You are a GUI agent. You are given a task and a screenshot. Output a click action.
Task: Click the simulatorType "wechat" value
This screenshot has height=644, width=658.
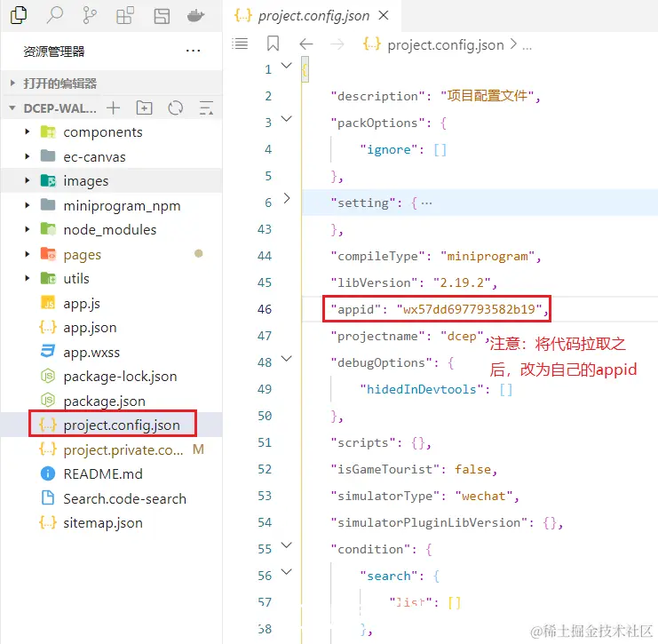pyautogui.click(x=483, y=497)
